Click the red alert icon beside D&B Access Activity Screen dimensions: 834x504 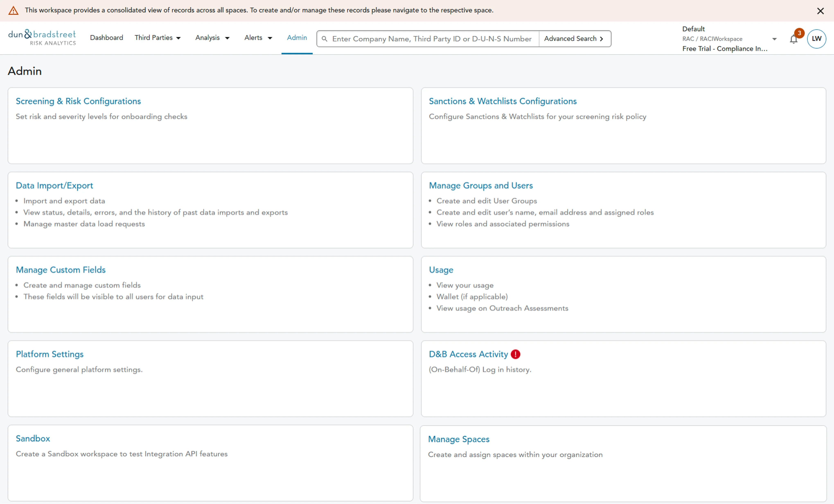pyautogui.click(x=515, y=354)
